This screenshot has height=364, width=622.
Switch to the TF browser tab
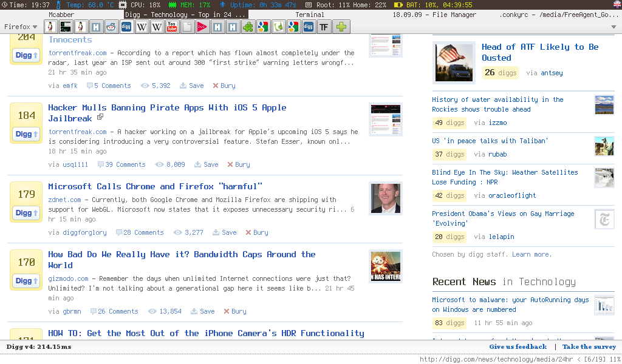coord(324,27)
